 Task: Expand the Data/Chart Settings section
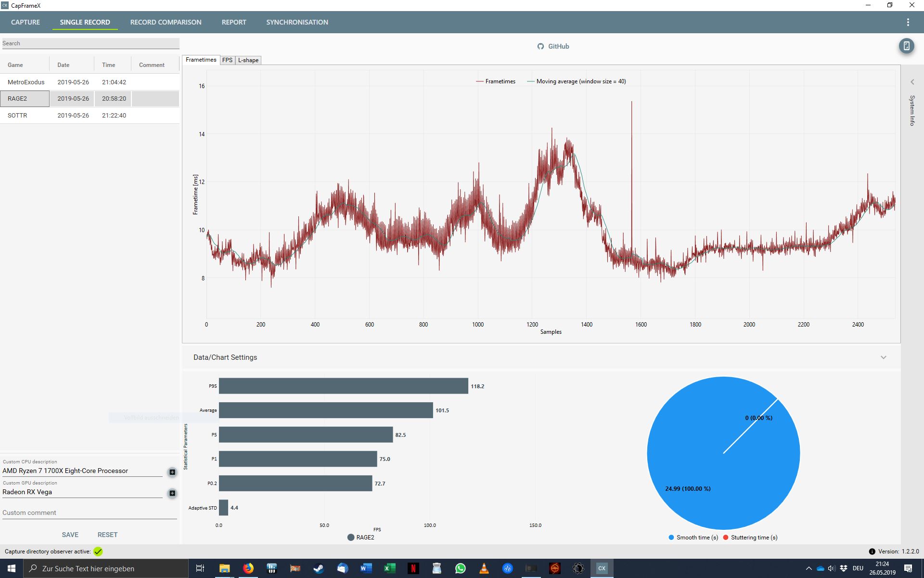coord(883,357)
